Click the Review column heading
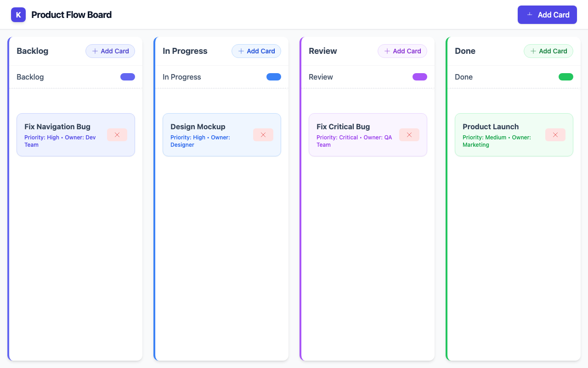Screen dimensions: 588x368 [323, 51]
